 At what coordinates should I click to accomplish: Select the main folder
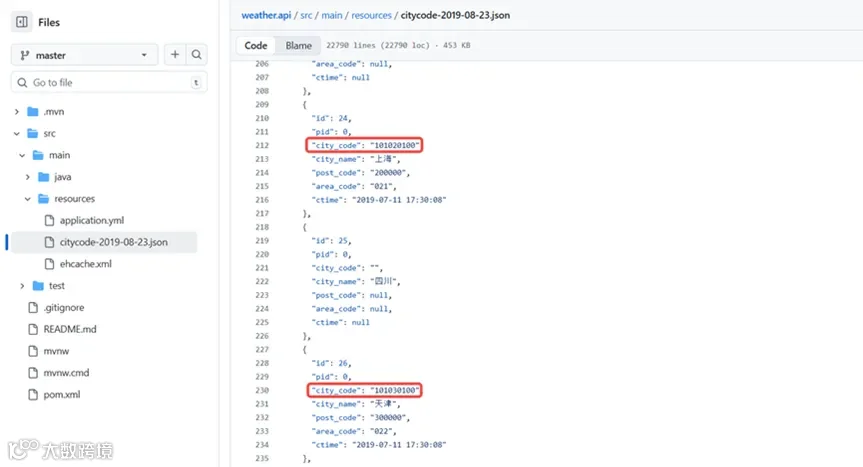point(59,155)
